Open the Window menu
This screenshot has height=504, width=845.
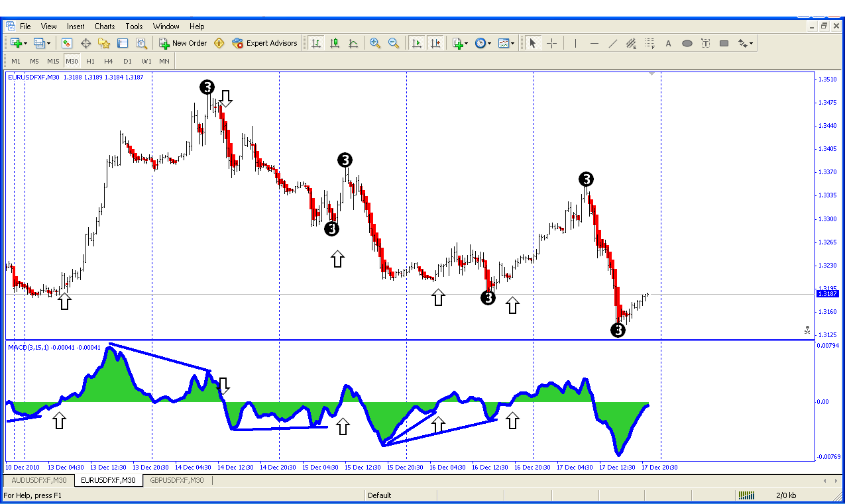coord(166,26)
